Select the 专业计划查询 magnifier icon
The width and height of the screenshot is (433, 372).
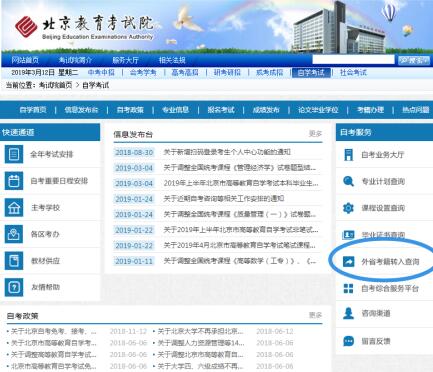348,181
